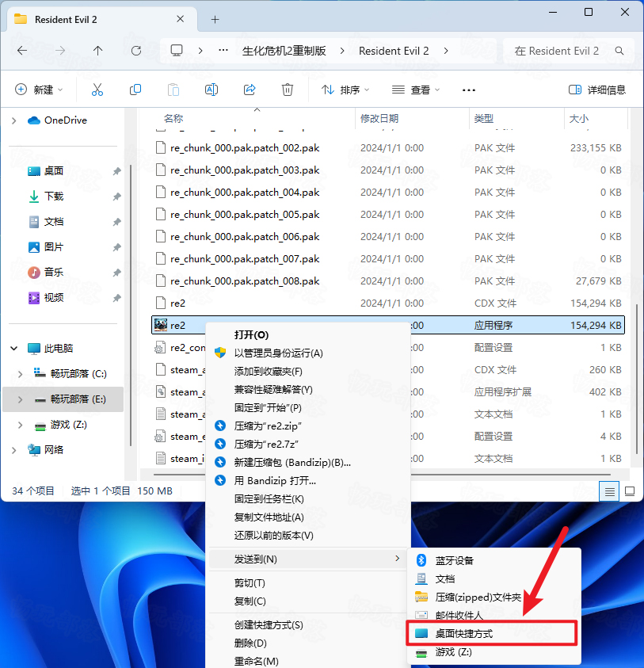Viewport: 644px width, 668px height.
Task: Expand the 游戏 (Z:) drive node
Action: tap(20, 425)
